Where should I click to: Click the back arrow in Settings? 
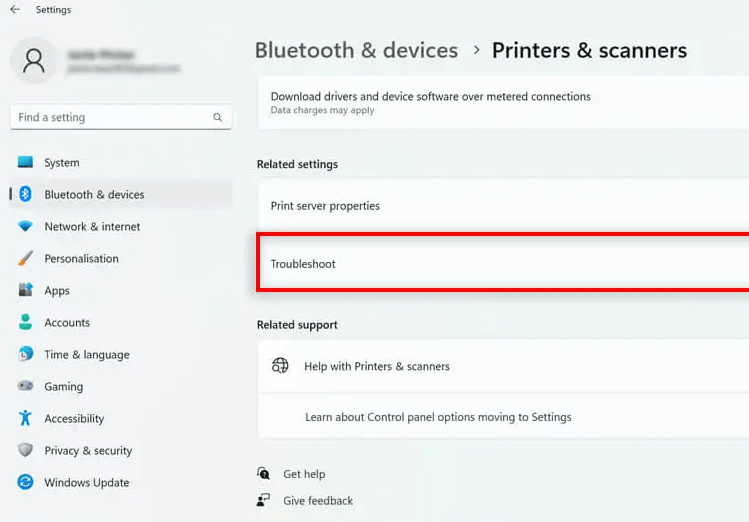tap(15, 10)
